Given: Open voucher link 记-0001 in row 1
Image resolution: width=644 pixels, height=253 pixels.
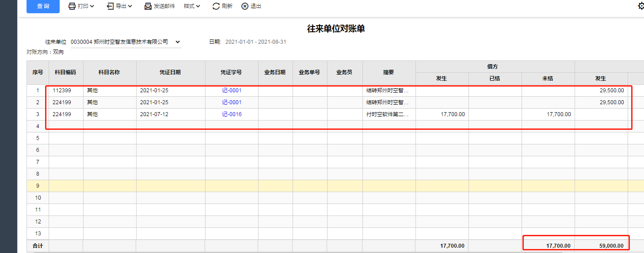Looking at the screenshot, I should [232, 90].
